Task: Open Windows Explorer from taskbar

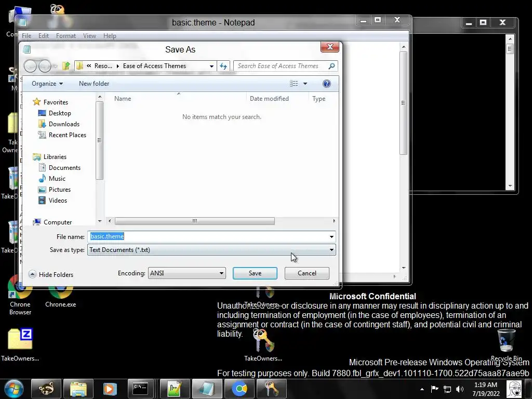Action: tap(78, 389)
